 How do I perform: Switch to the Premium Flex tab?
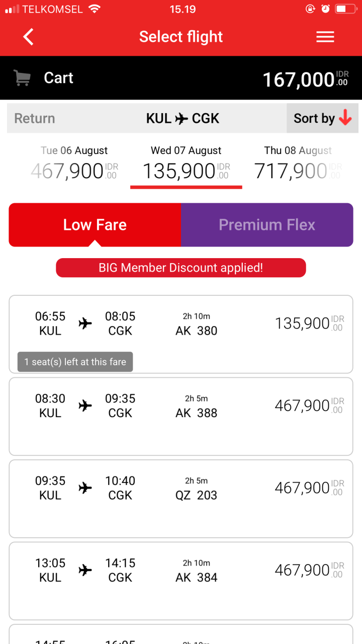point(267,225)
